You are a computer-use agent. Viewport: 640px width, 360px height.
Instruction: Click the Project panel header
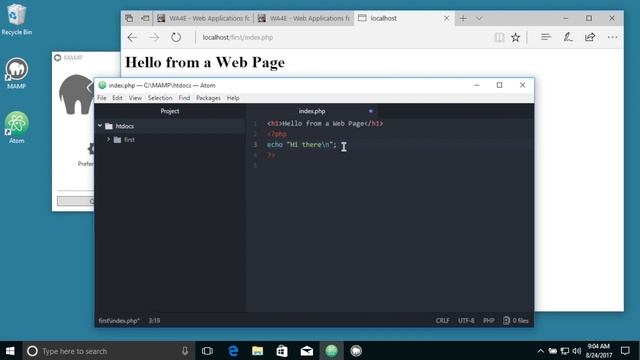(x=170, y=111)
